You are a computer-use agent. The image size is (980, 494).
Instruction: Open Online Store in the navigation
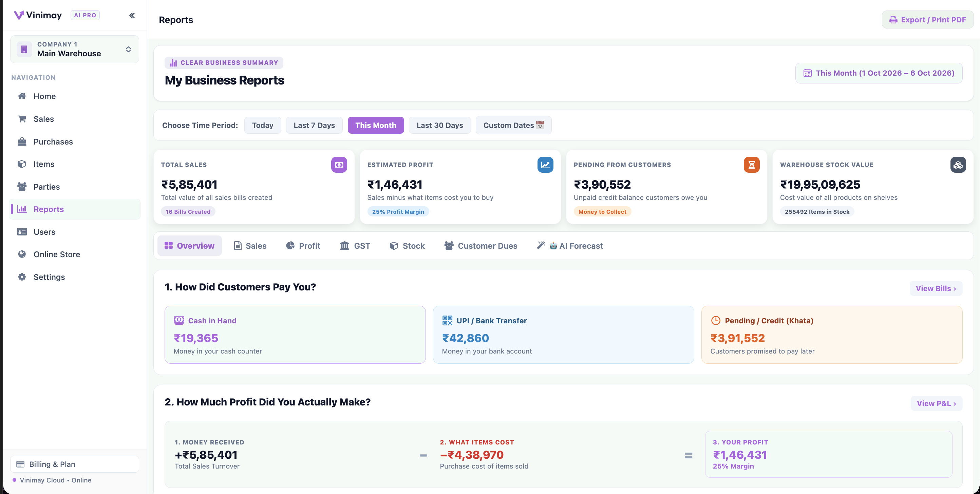[x=75, y=254]
